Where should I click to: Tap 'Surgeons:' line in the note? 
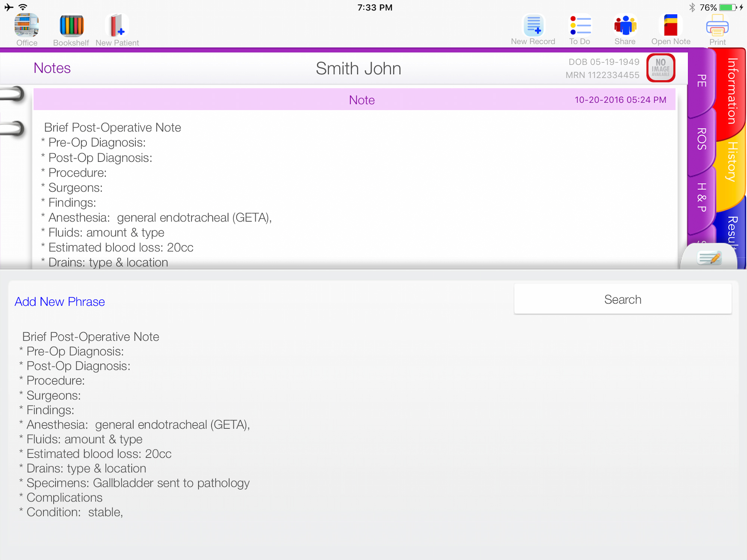(x=75, y=188)
